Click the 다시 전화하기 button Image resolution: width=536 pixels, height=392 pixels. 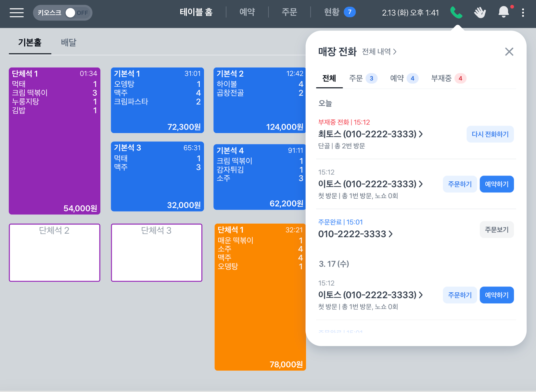point(490,134)
